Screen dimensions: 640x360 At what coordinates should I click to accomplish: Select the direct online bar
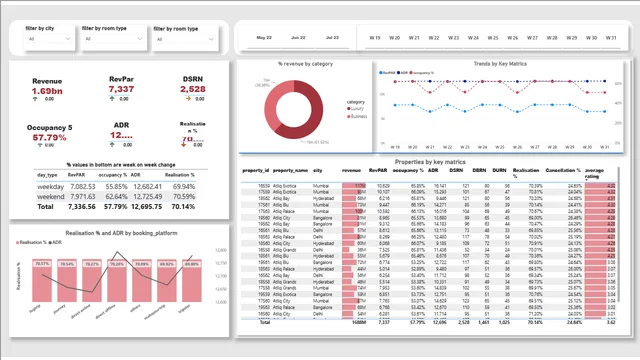[92, 280]
